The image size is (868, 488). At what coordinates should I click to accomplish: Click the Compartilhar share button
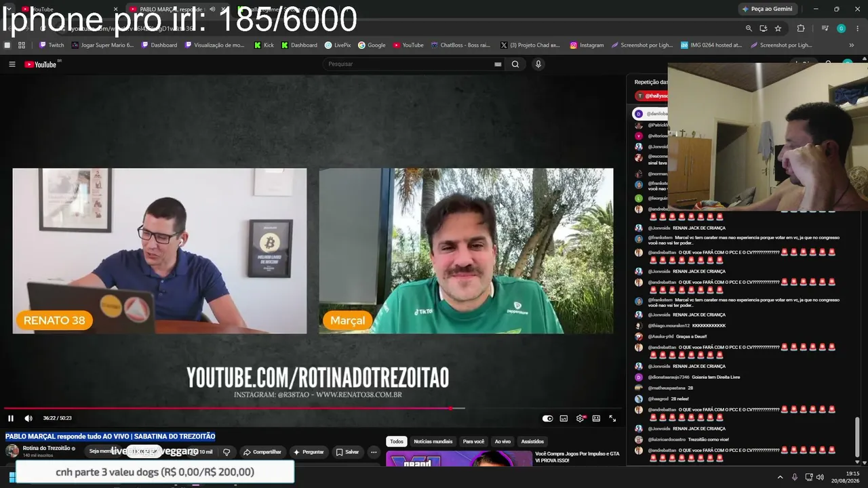[x=262, y=452]
